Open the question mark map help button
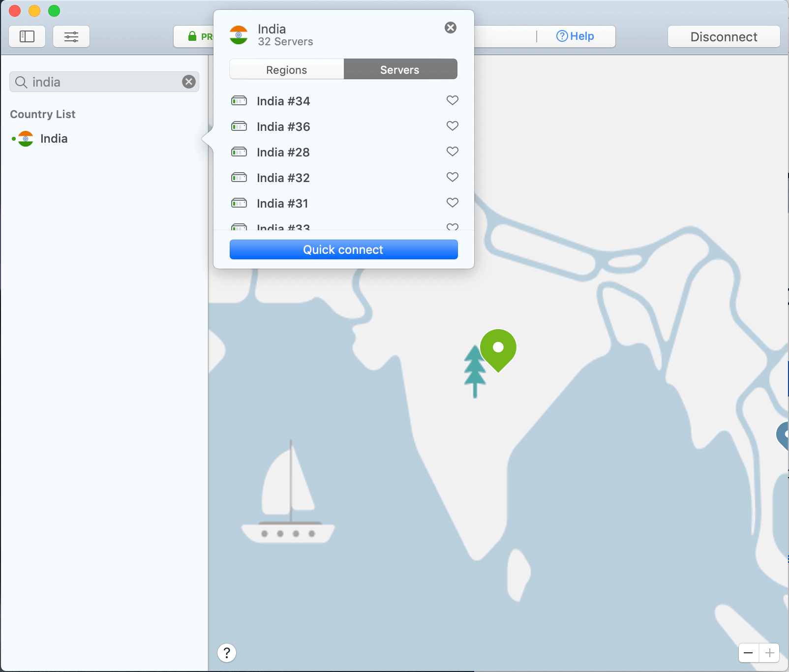The height and width of the screenshot is (672, 789). pos(227,653)
